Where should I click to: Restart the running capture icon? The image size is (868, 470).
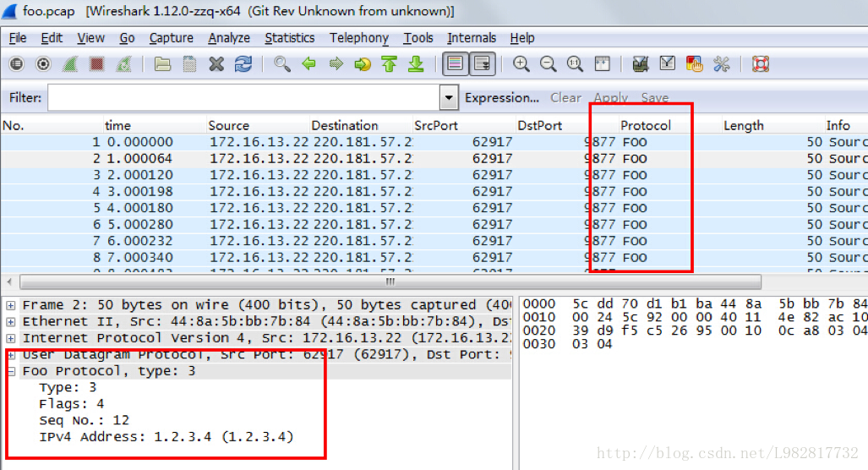coord(123,64)
